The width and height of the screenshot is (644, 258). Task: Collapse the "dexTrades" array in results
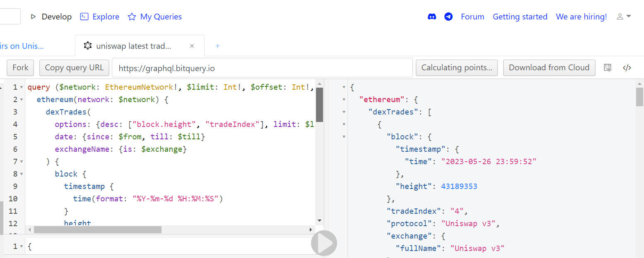344,112
